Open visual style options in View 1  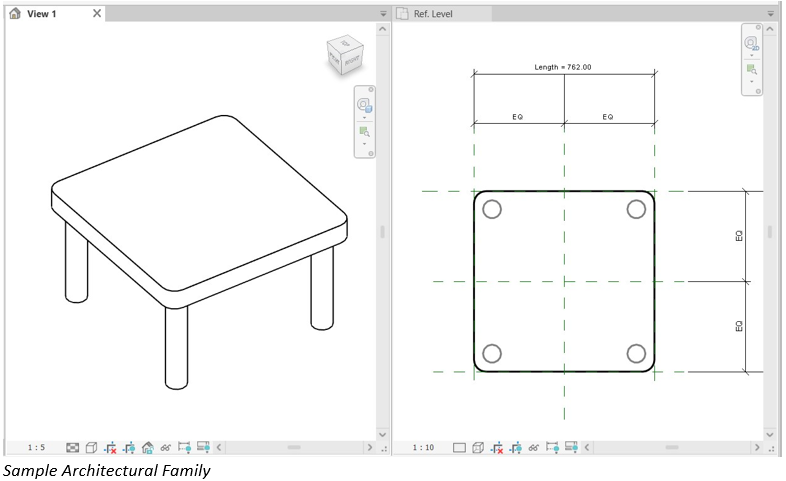point(91,448)
